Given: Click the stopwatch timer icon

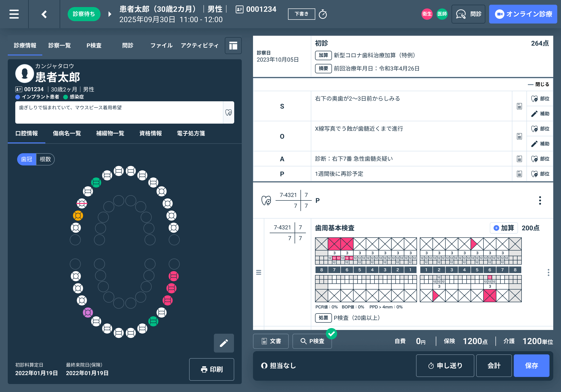Looking at the screenshot, I should tap(323, 14).
